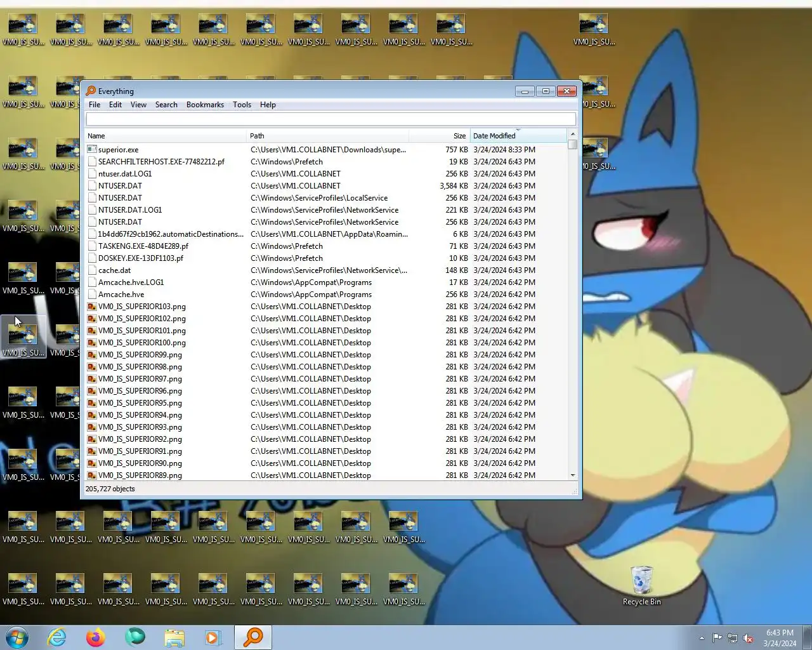Click the Everything title bar magnifier icon
This screenshot has width=812, height=650.
tap(91, 91)
